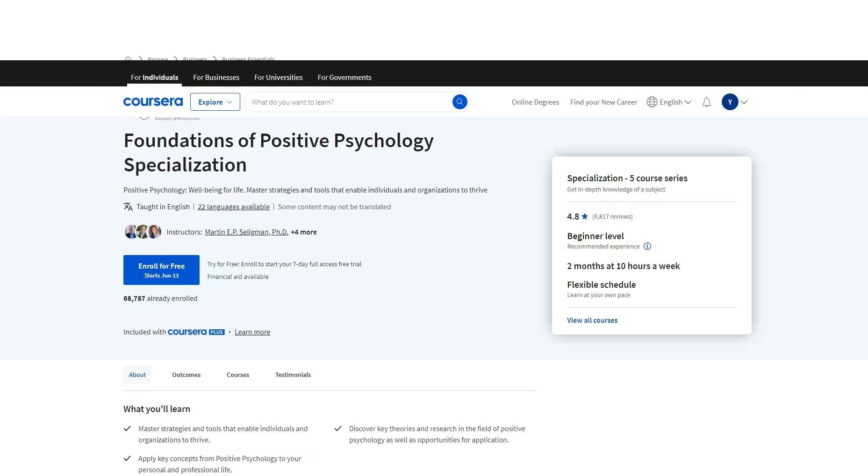Switch to For Businesses tab

click(216, 78)
